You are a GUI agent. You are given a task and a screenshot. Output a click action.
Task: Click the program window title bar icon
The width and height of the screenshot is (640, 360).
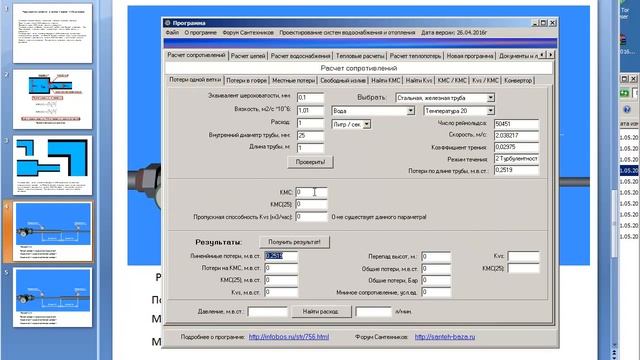[167, 23]
